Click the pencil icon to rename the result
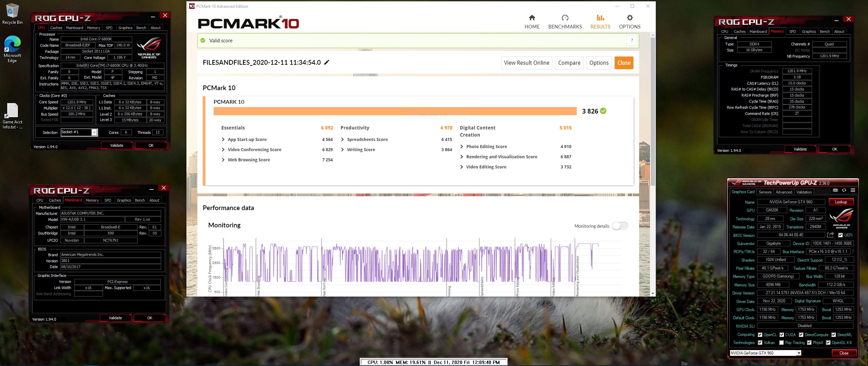This screenshot has height=366, width=868. click(x=327, y=62)
